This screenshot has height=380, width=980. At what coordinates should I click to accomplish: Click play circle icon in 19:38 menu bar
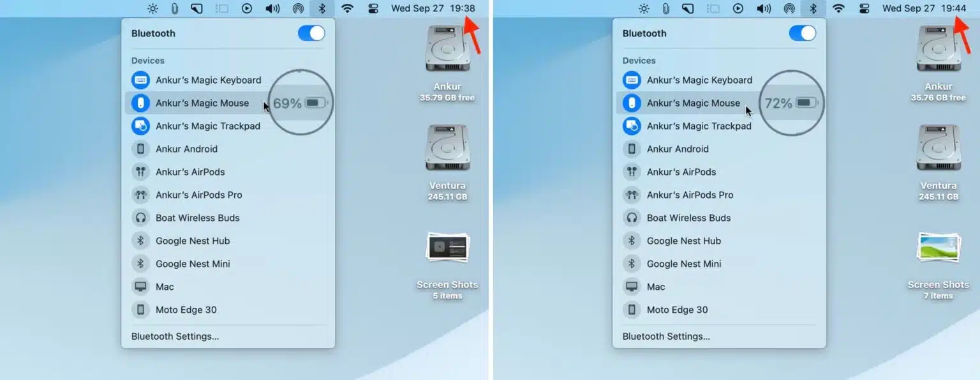(247, 8)
